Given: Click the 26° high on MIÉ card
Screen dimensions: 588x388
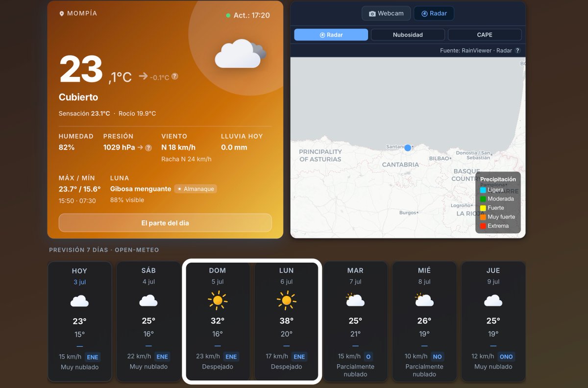Looking at the screenshot, I should tap(424, 321).
